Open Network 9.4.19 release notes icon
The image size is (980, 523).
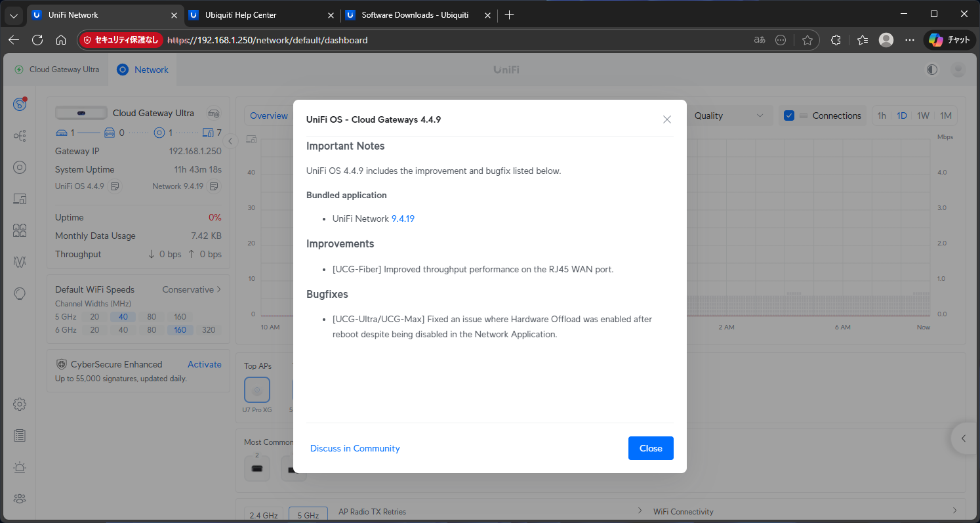tap(214, 186)
